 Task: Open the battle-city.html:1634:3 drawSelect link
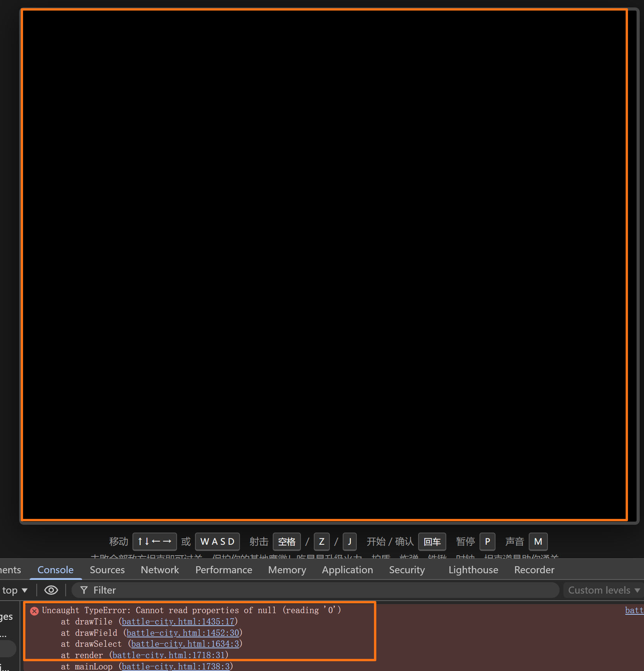(x=185, y=644)
